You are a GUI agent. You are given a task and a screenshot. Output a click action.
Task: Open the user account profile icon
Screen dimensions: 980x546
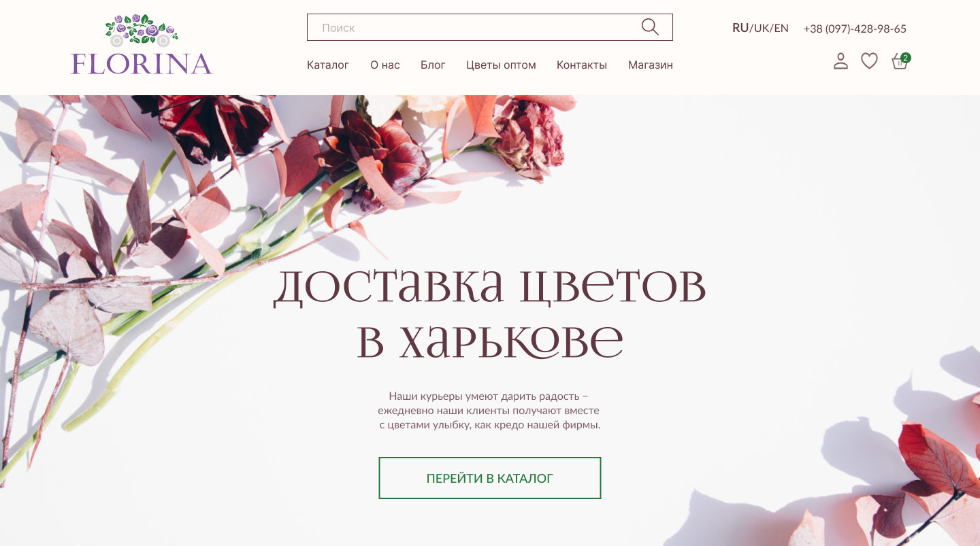click(841, 61)
